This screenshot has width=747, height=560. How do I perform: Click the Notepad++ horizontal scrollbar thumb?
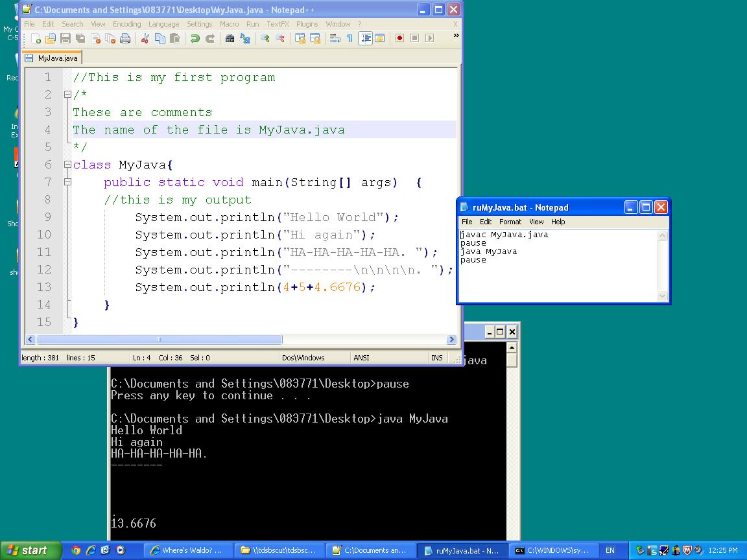point(159,340)
